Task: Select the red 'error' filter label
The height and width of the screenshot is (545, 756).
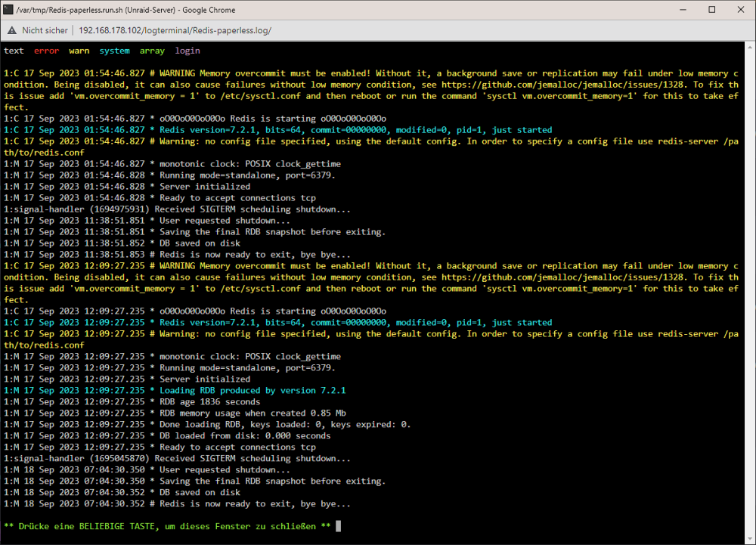Action: pos(46,51)
